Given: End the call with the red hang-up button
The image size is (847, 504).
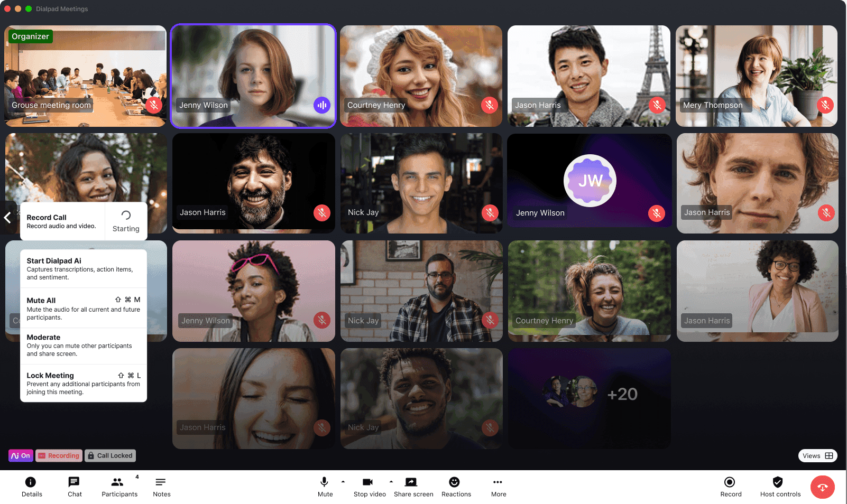Looking at the screenshot, I should (x=822, y=487).
